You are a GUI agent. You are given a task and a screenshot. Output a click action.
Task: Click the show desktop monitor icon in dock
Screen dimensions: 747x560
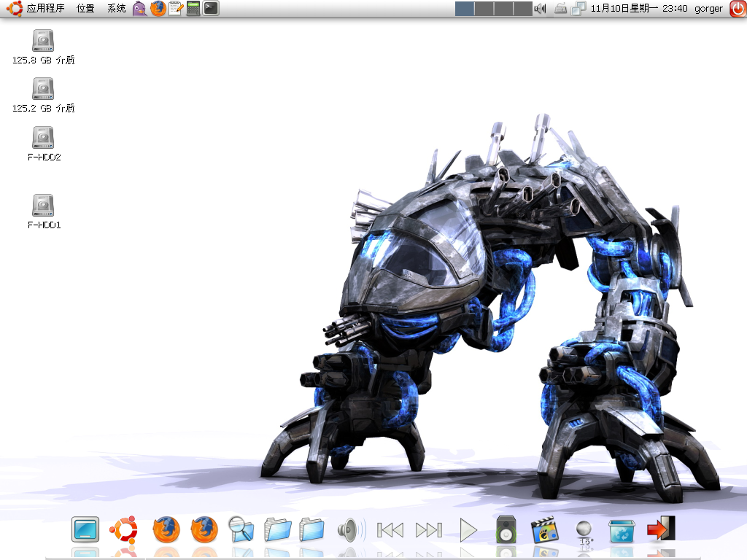click(85, 529)
